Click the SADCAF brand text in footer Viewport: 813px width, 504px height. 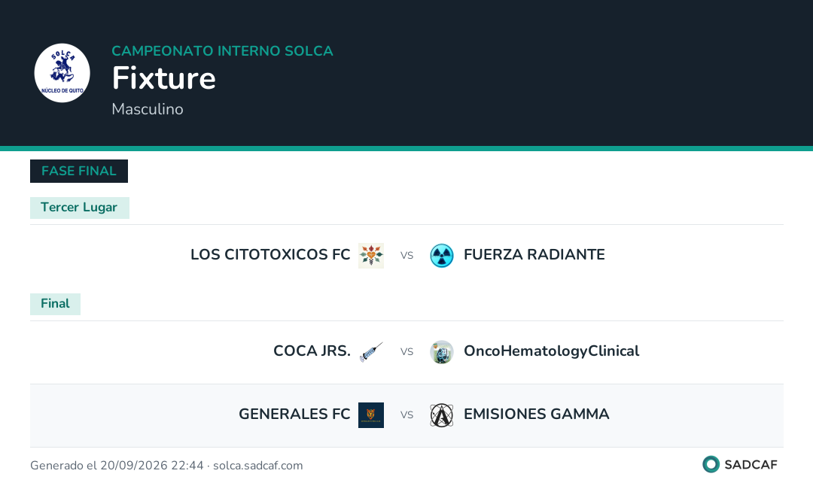pos(751,465)
